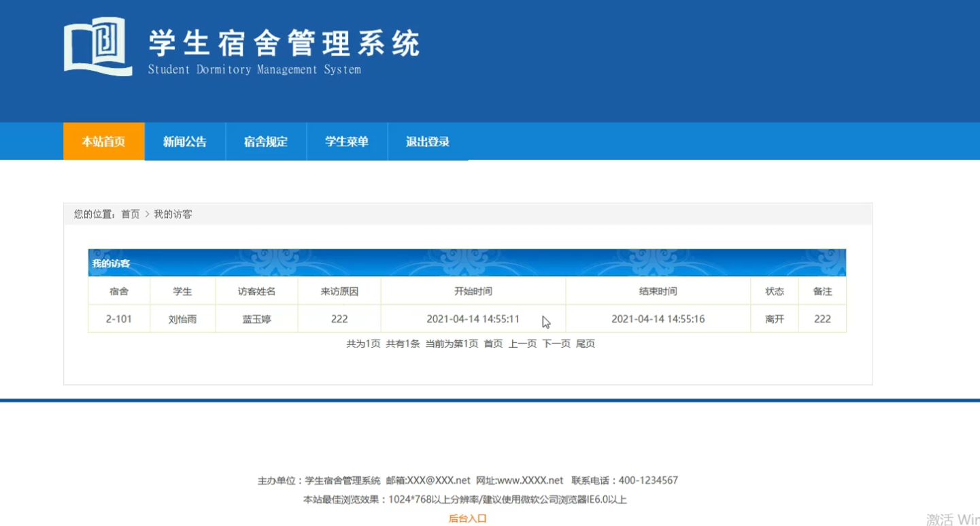Click start time 2021-04-14 14:55:11
The height and width of the screenshot is (526, 980).
click(x=473, y=319)
